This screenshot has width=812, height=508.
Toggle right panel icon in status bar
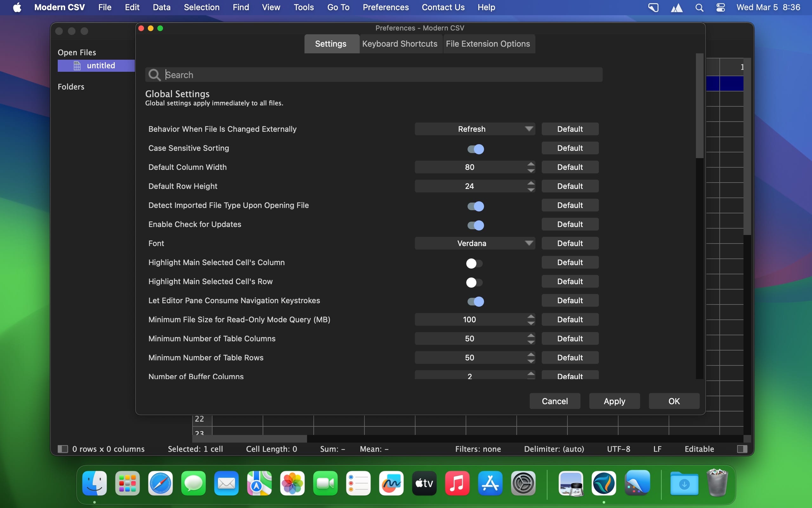pyautogui.click(x=742, y=449)
